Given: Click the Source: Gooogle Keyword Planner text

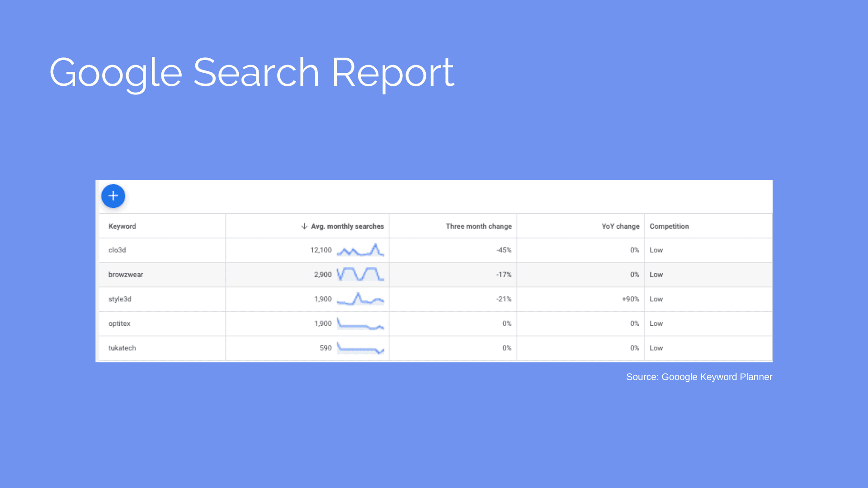Looking at the screenshot, I should pyautogui.click(x=699, y=376).
